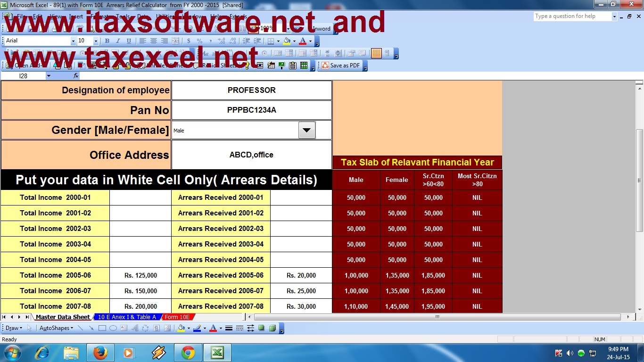The image size is (644, 362).
Task: Open Arrow Style options
Action: click(250, 328)
